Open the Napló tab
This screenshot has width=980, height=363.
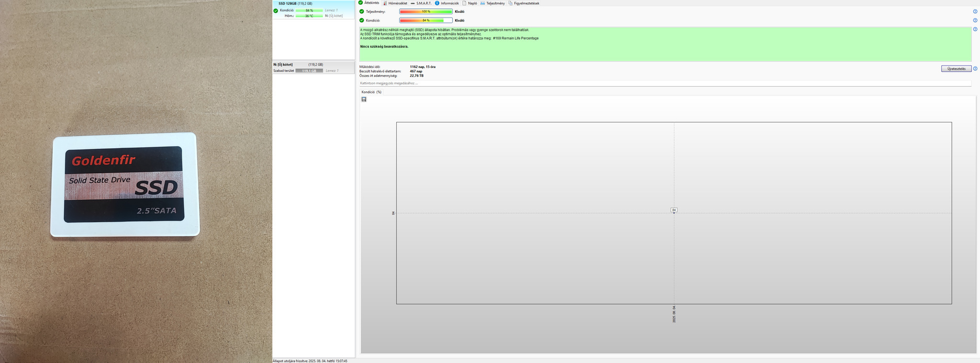pyautogui.click(x=469, y=3)
